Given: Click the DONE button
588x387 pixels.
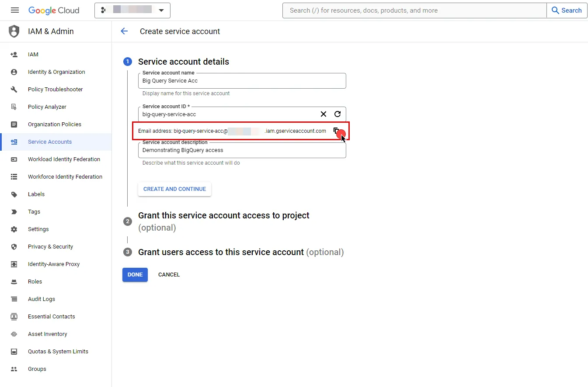Looking at the screenshot, I should click(x=135, y=274).
